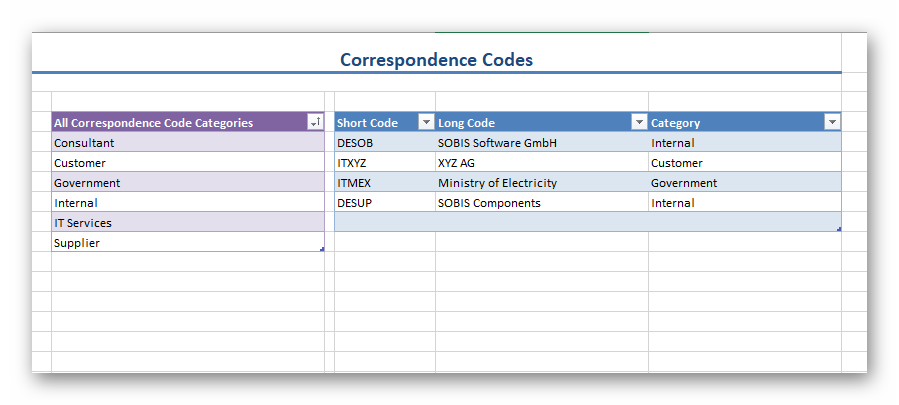Viewport: 899px width, 405px height.
Task: Click resize handle of the categories table
Action: [322, 249]
